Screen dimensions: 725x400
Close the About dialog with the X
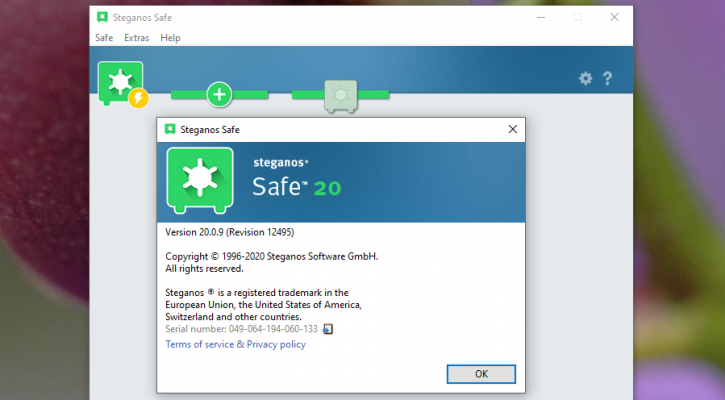coord(512,129)
